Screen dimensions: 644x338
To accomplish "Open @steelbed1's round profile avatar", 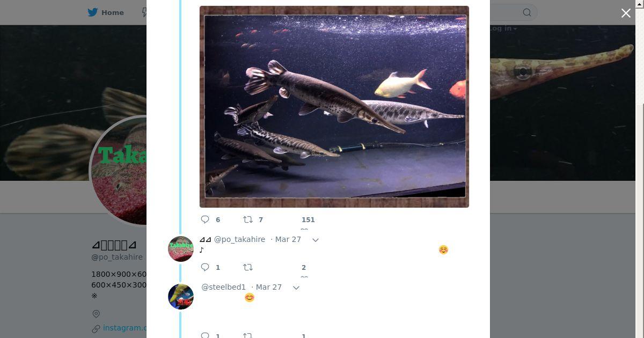I will pyautogui.click(x=181, y=297).
